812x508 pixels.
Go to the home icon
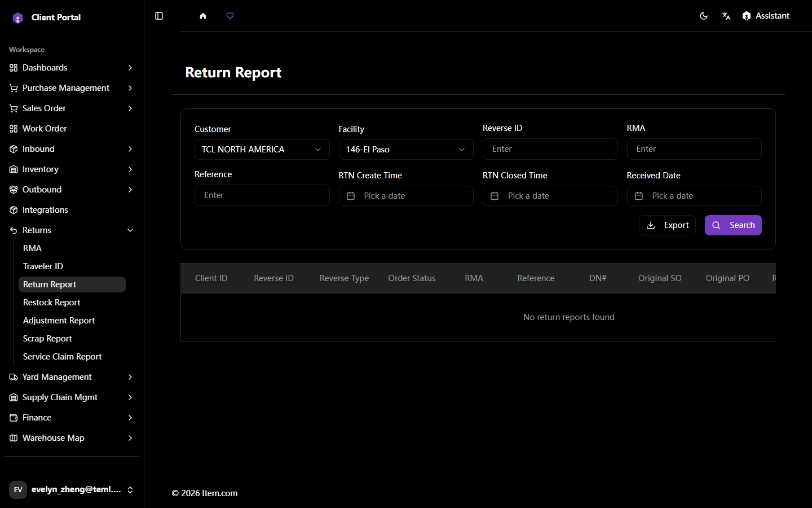click(x=203, y=16)
